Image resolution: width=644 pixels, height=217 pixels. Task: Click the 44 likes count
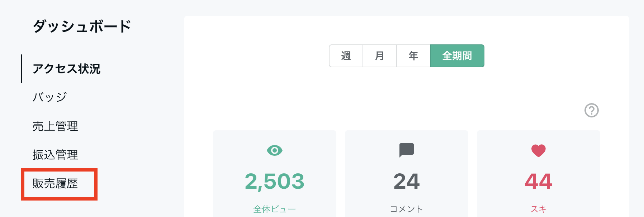pos(539,182)
